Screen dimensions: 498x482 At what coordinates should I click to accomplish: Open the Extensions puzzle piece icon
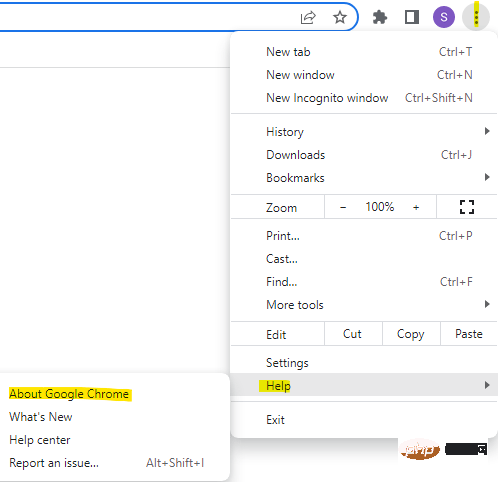click(380, 17)
